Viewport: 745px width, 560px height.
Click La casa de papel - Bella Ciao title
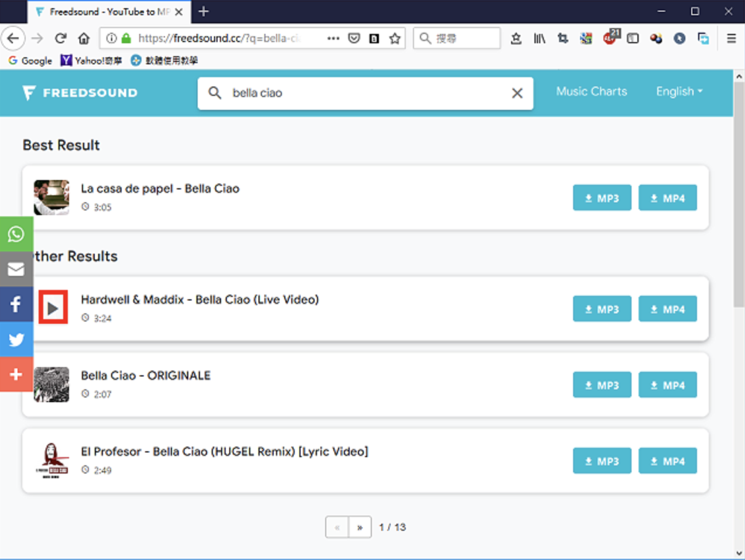[x=160, y=189]
